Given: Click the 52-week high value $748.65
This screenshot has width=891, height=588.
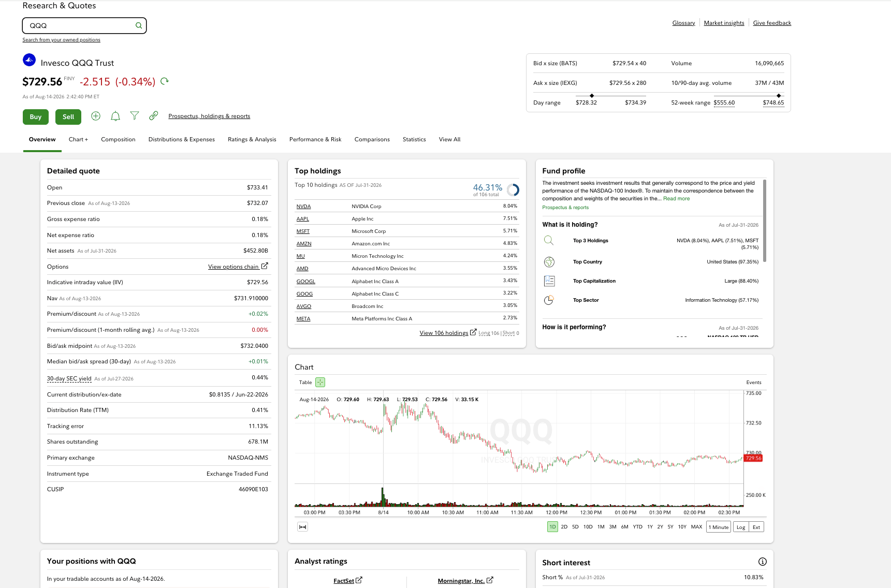Looking at the screenshot, I should click(x=773, y=102).
